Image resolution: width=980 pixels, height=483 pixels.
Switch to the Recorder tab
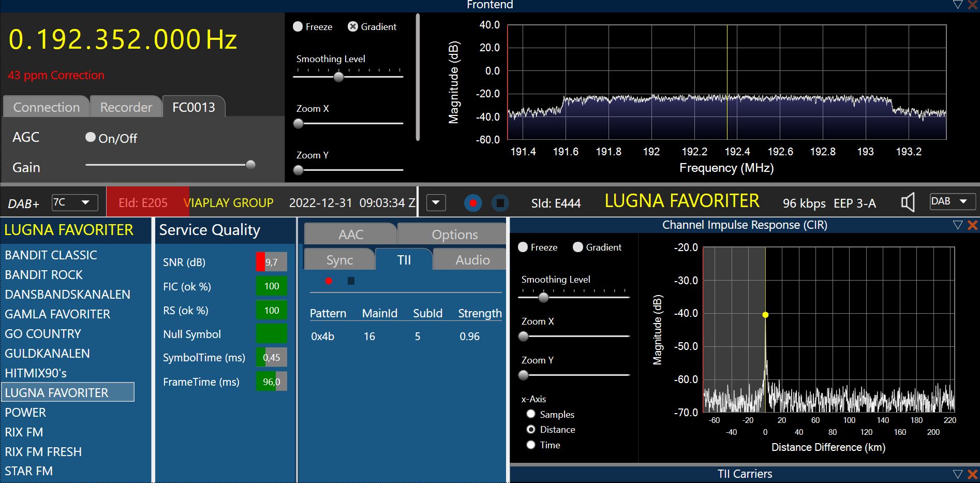point(126,107)
